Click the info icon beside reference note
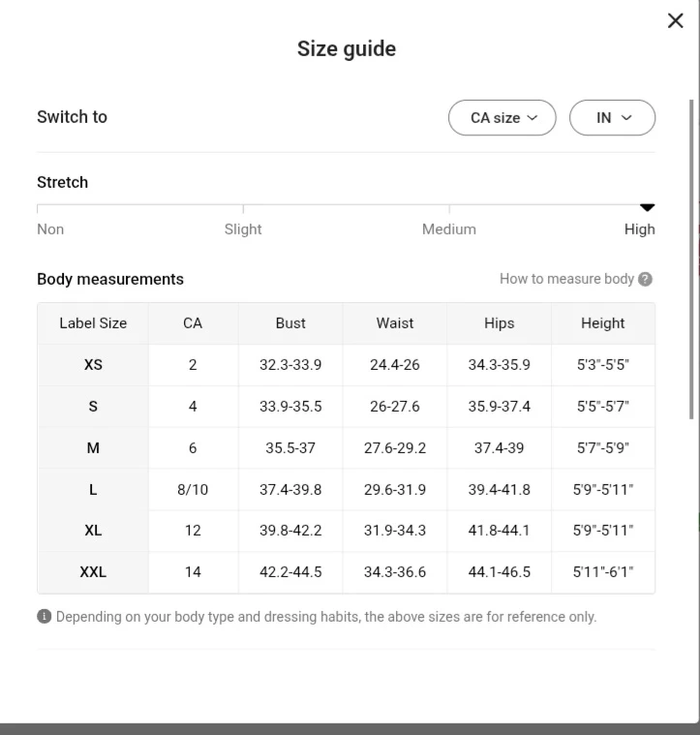Viewport: 700px width, 735px height. [x=44, y=617]
